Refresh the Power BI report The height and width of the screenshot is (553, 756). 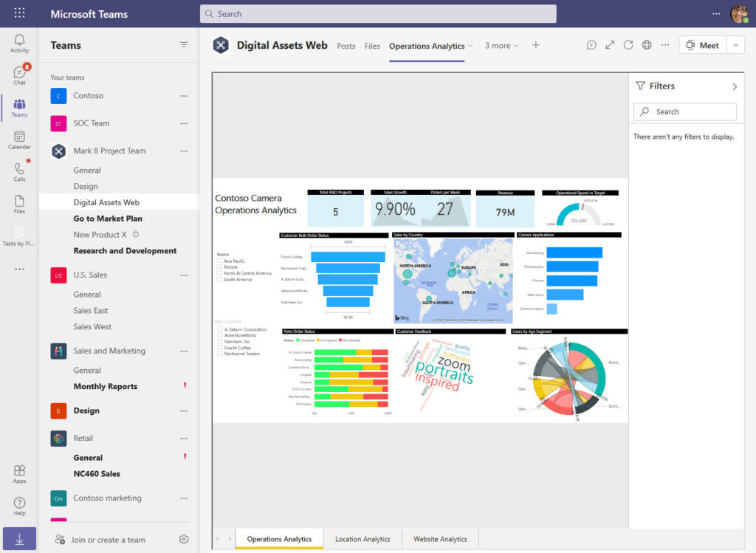point(628,45)
